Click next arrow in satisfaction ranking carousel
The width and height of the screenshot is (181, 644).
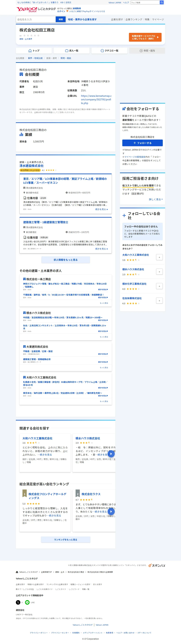pyautogui.click(x=111, y=512)
